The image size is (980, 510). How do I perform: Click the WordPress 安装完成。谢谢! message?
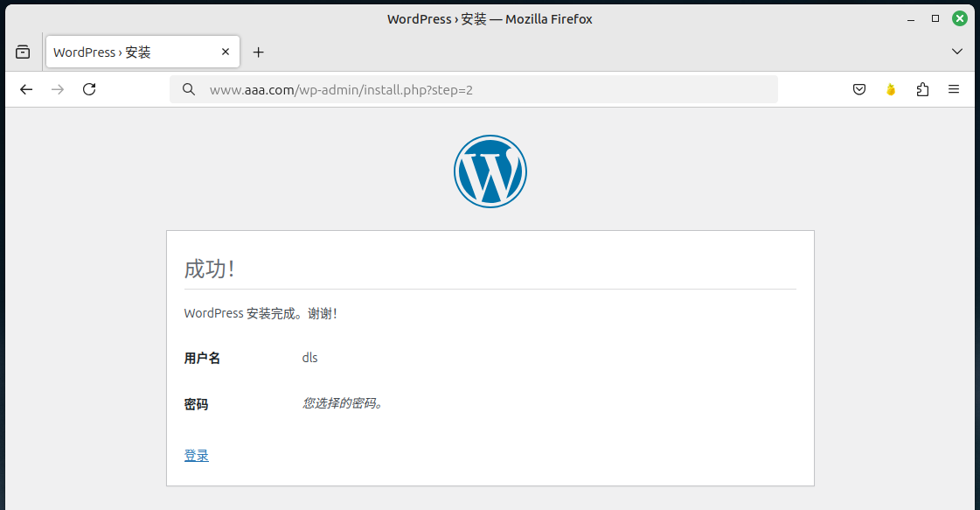tap(261, 313)
